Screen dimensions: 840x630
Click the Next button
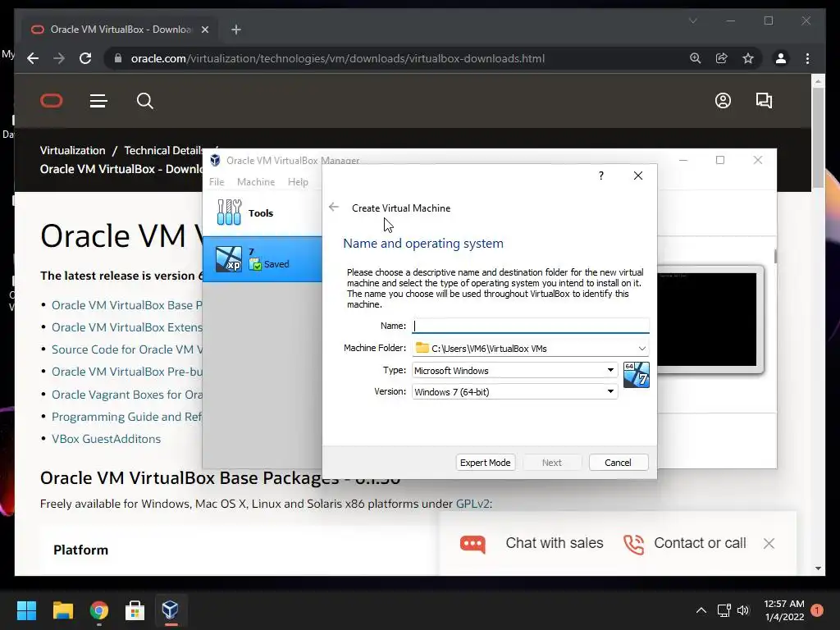pyautogui.click(x=552, y=463)
